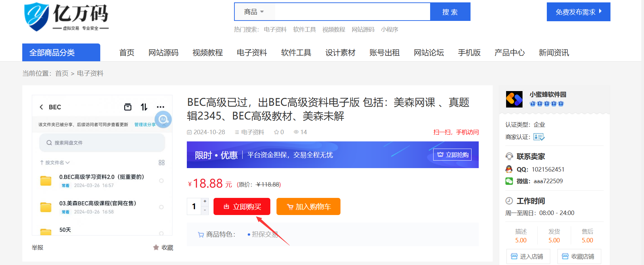Click the 收藏 star icon
Image resolution: width=644 pixels, height=265 pixels.
point(156,247)
